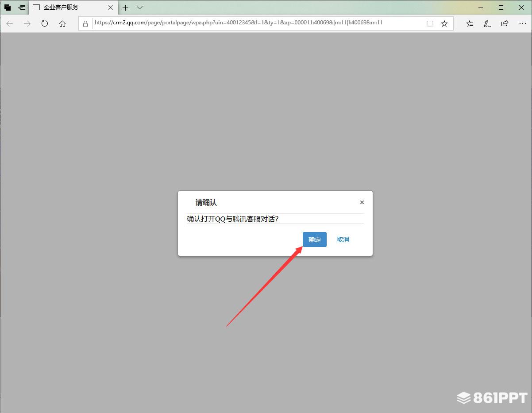Screen dimensions: 532x413
Task: Minimize the browser window
Action: click(481, 8)
